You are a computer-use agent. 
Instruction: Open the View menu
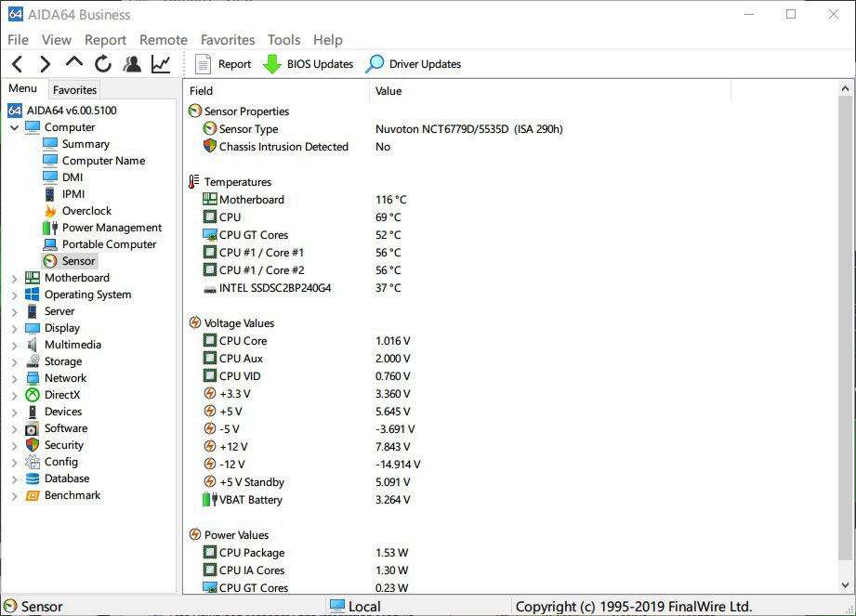pyautogui.click(x=56, y=40)
